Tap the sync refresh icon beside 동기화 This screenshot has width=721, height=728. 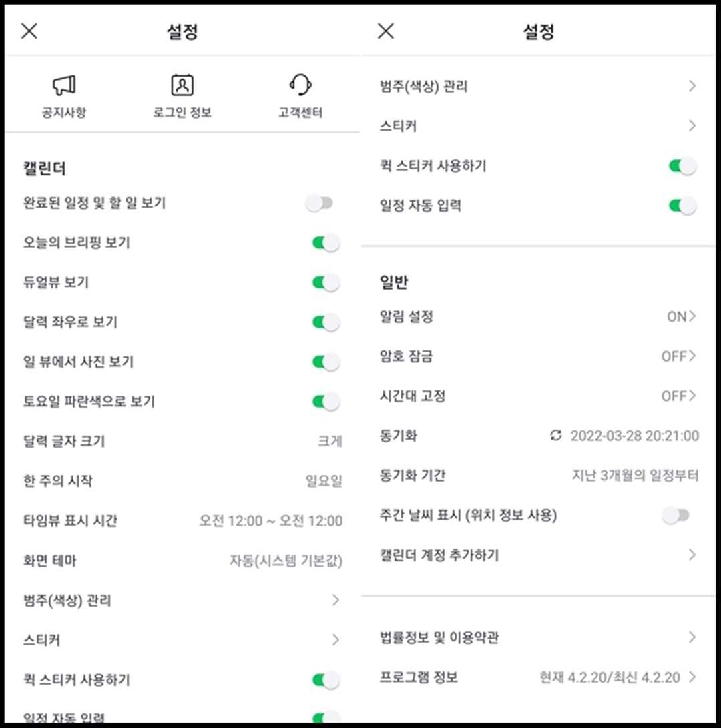pyautogui.click(x=555, y=436)
